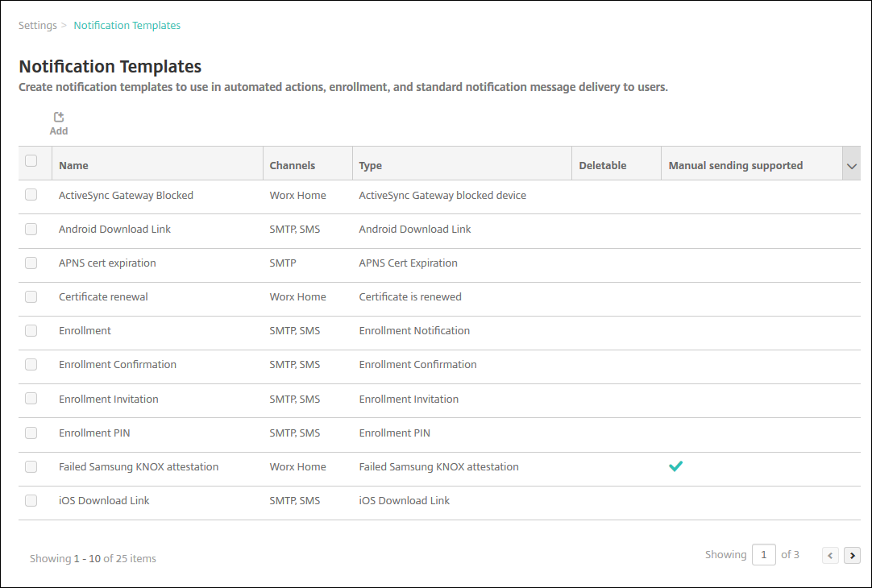
Task: Click the page number input field
Action: point(764,555)
